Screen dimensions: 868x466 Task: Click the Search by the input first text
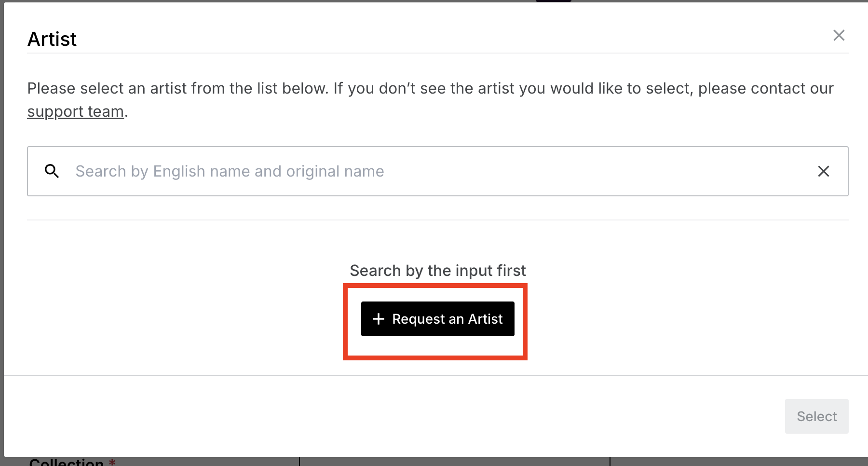[x=437, y=270]
